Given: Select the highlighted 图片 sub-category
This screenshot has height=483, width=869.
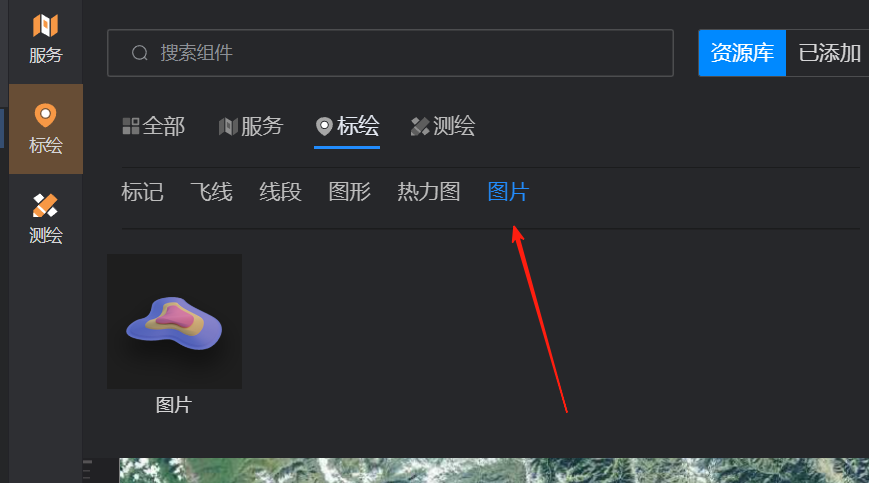Looking at the screenshot, I should pos(509,192).
